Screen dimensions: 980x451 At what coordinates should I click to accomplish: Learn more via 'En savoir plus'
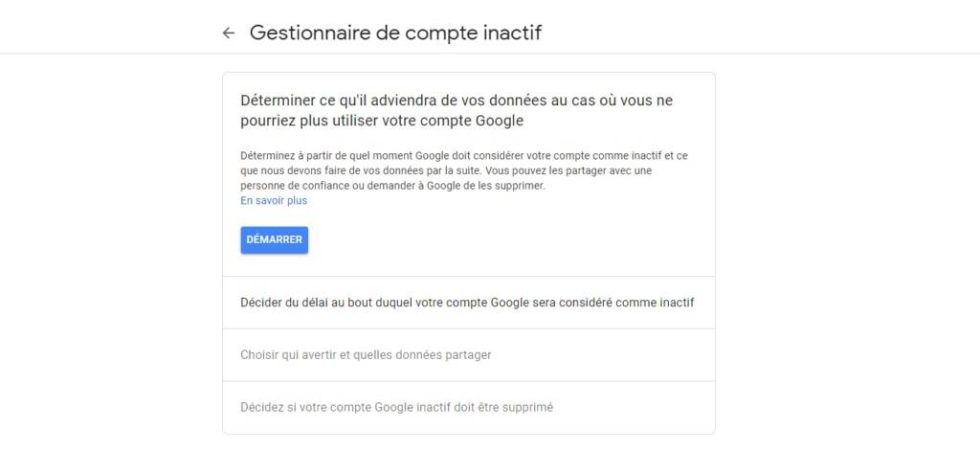point(274,201)
